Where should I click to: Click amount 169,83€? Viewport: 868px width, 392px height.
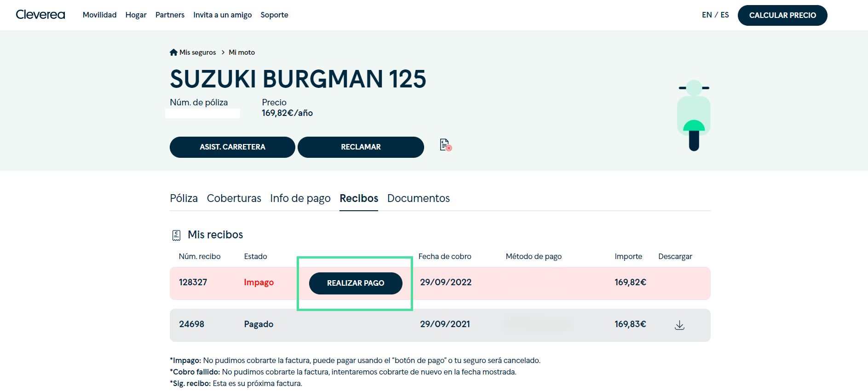tap(630, 324)
